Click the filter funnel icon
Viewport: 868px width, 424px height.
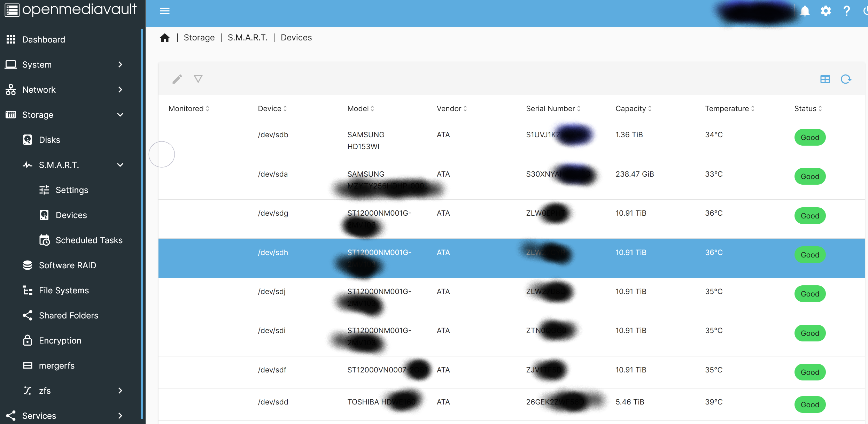[x=198, y=79]
